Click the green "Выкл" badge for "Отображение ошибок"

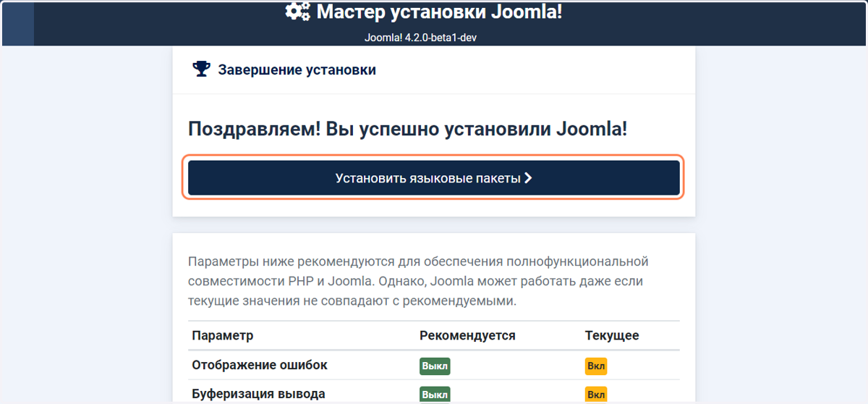pyautogui.click(x=435, y=366)
